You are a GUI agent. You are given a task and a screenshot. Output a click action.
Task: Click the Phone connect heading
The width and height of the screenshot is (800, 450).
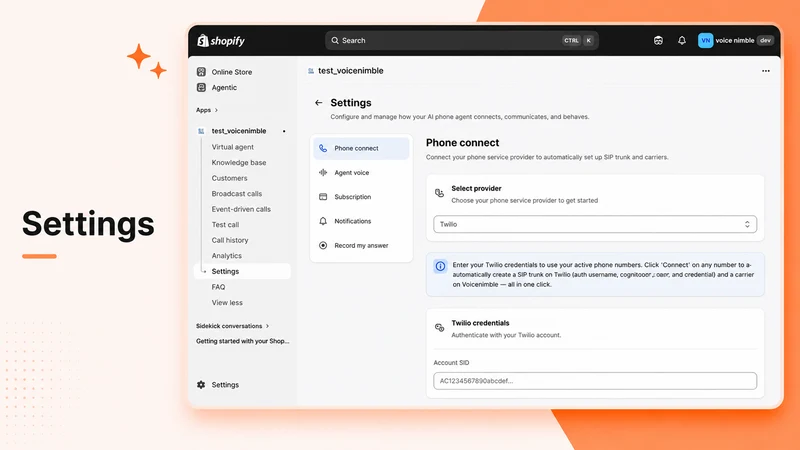(462, 143)
